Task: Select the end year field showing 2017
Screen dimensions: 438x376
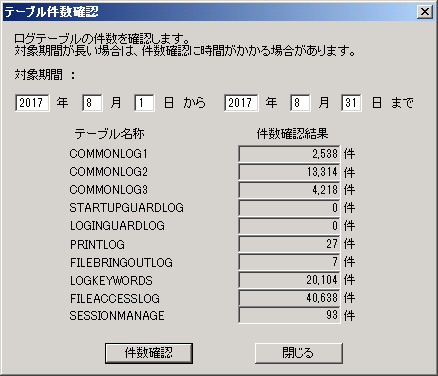Action: click(241, 103)
